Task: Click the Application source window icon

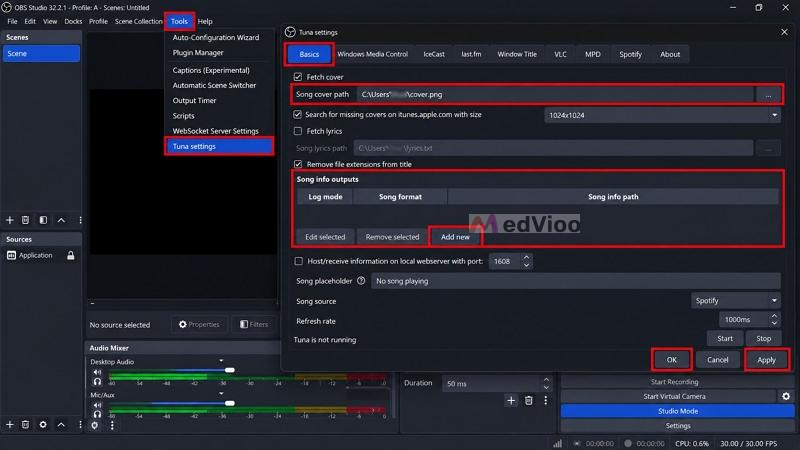Action: click(11, 255)
